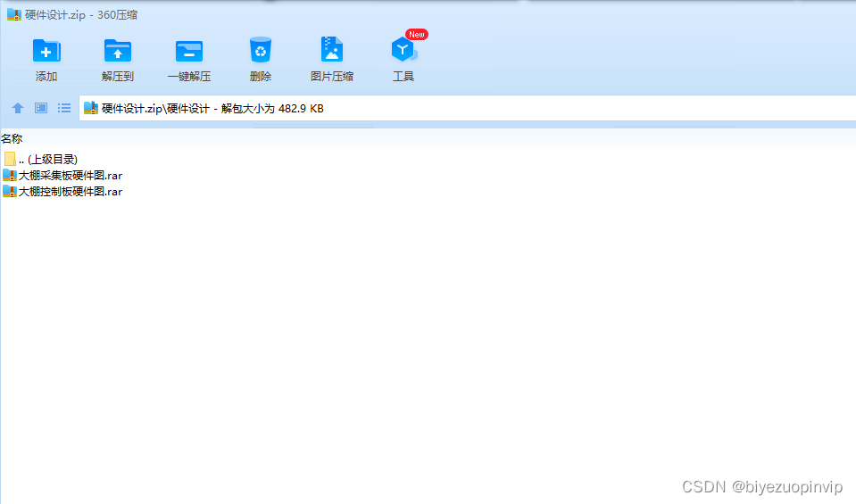
Task: Switch to the list view mode button
Action: (64, 108)
